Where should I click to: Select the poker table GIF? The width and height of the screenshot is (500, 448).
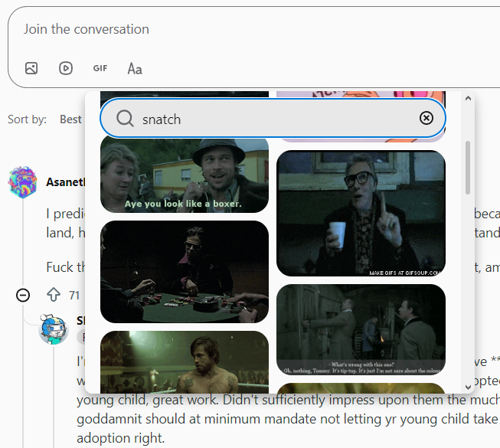tap(185, 272)
